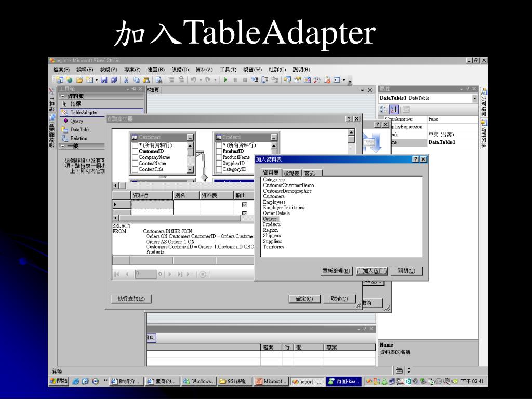Click the Paste (clipboard) toolbar icon
This screenshot has height=399, width=532.
[x=146, y=80]
